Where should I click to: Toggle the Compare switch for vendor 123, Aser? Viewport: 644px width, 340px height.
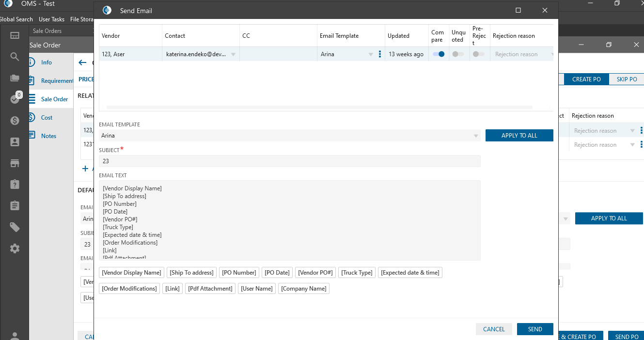click(x=439, y=54)
